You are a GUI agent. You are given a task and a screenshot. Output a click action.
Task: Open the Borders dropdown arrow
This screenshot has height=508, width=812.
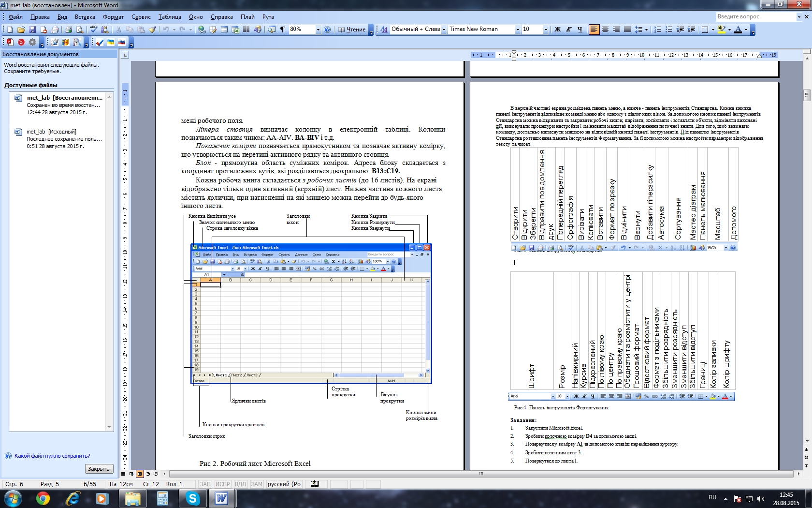click(713, 30)
